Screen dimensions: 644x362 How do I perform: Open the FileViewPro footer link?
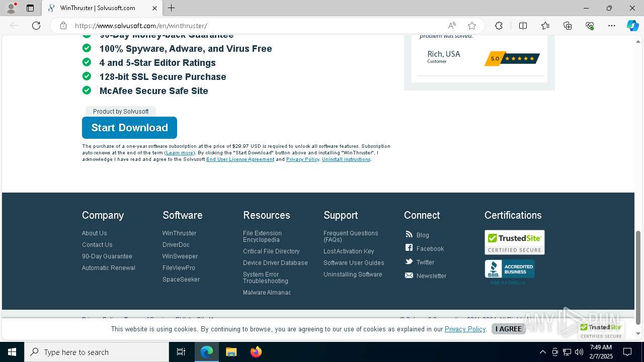pyautogui.click(x=179, y=268)
